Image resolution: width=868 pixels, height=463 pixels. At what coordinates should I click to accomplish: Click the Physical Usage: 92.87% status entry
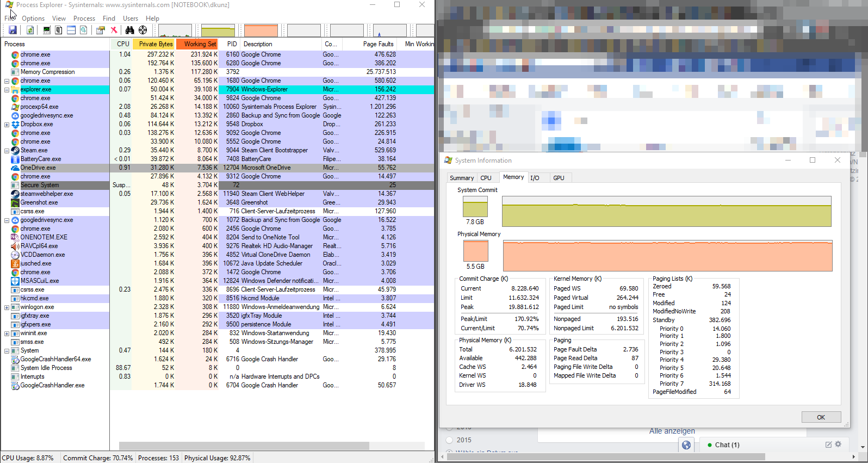click(217, 458)
